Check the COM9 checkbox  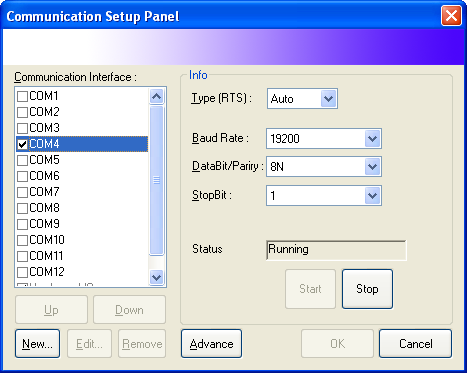22,224
